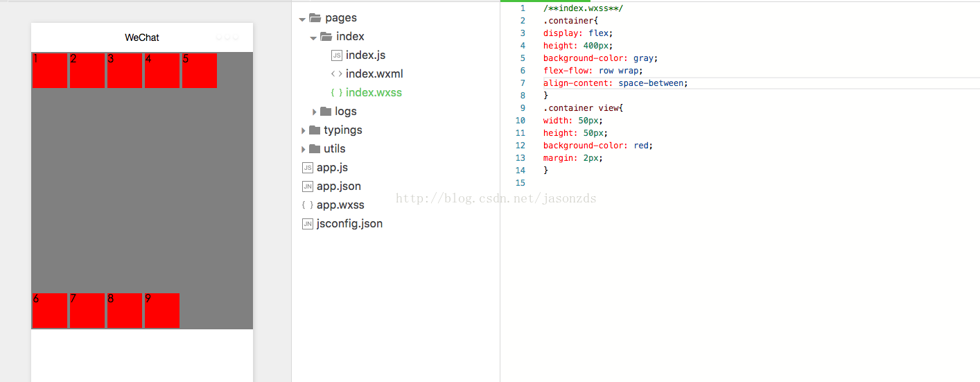
Task: Click red box 2 in simulator
Action: point(87,71)
